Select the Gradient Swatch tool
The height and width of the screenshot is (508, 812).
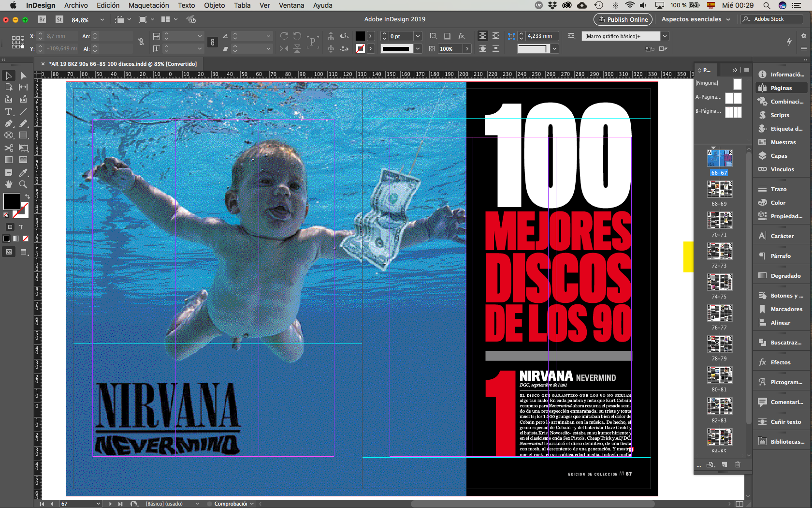click(9, 160)
